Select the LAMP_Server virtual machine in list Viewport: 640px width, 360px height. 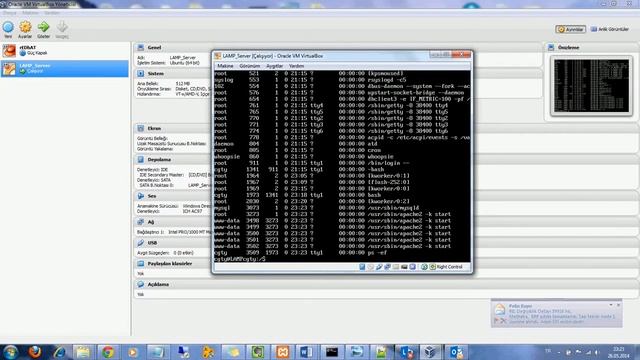coord(64,68)
